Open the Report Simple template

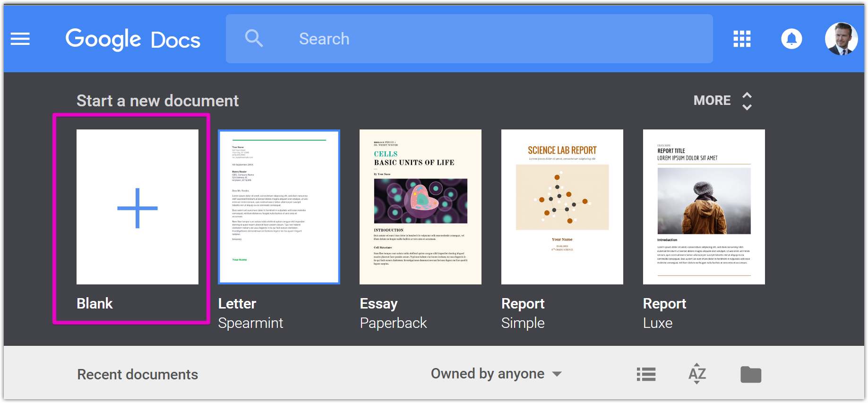[562, 207]
